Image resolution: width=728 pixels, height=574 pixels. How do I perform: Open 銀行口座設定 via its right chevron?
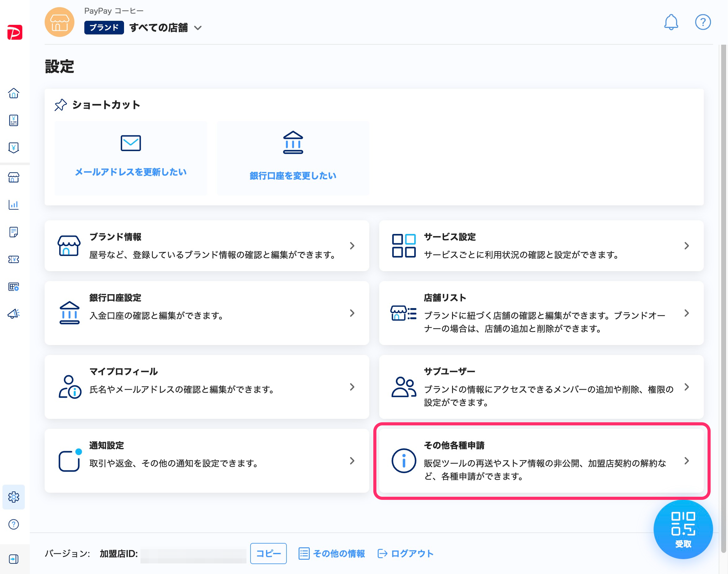(x=352, y=313)
